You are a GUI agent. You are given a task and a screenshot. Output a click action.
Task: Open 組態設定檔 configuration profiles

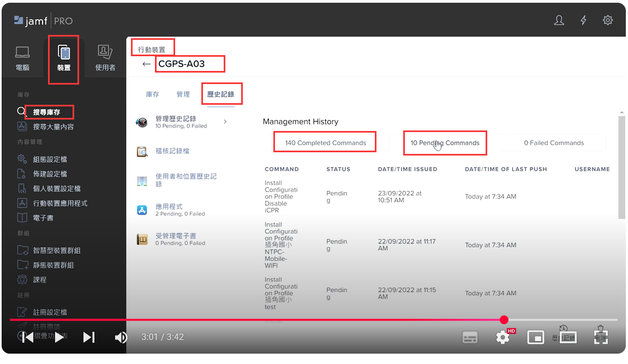pos(50,159)
